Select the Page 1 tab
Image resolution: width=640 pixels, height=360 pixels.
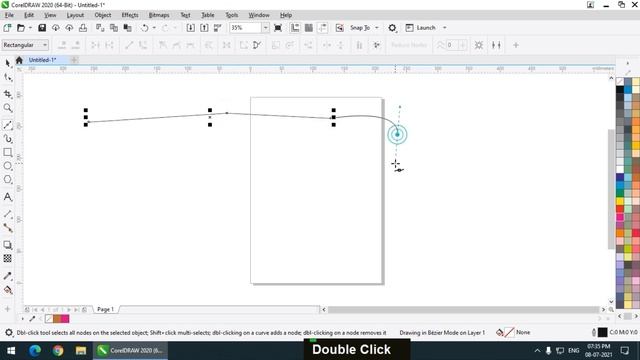(x=105, y=309)
